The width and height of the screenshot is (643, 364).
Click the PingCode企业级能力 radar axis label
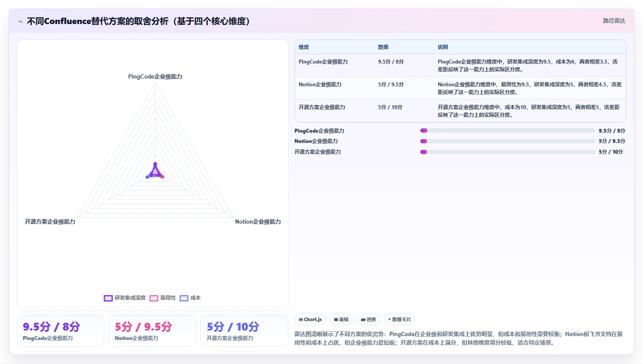coord(155,76)
